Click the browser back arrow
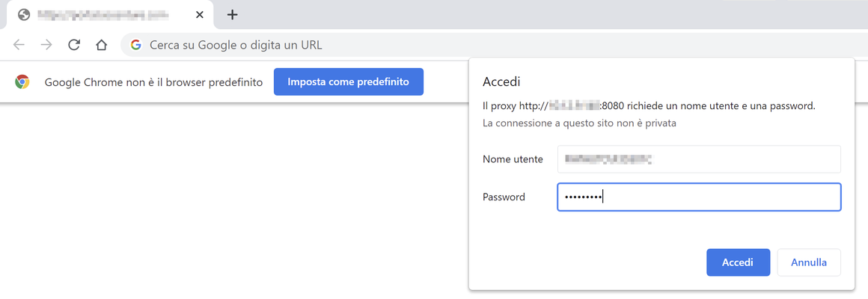Screen dimensions: 868x299 click(x=19, y=46)
